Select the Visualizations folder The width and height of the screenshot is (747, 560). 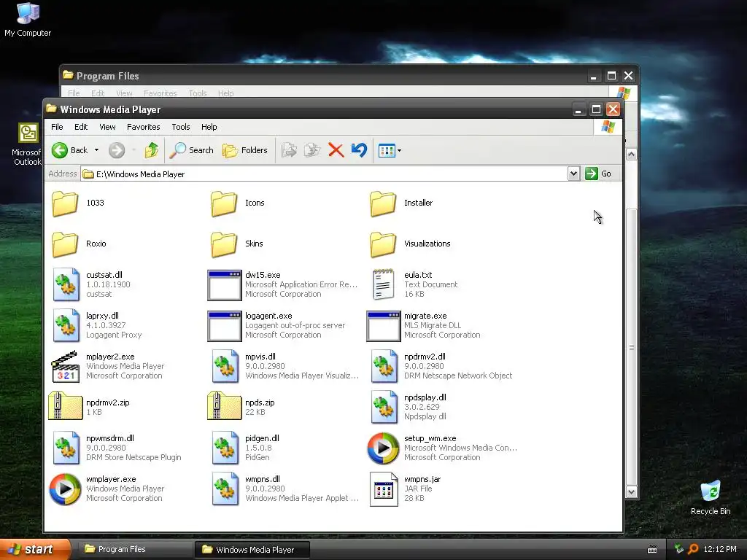click(383, 244)
